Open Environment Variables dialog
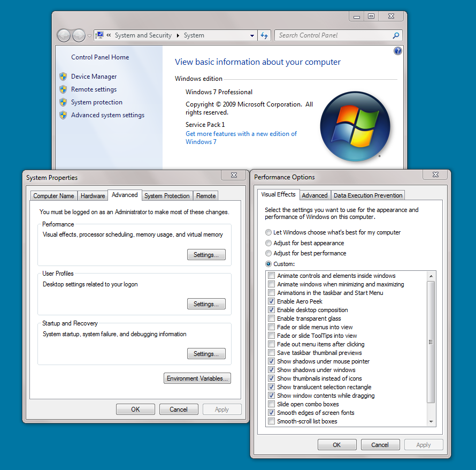Image resolution: width=476 pixels, height=470 pixels. pyautogui.click(x=197, y=378)
